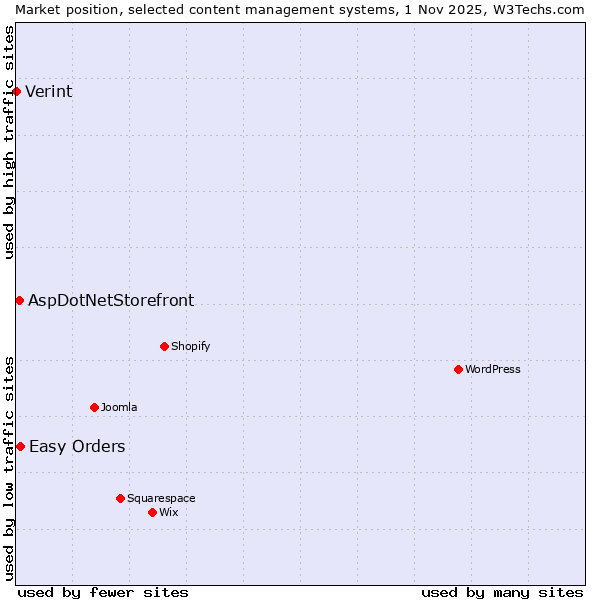
Task: Click the 'used by many sites' axis label
Action: click(502, 592)
